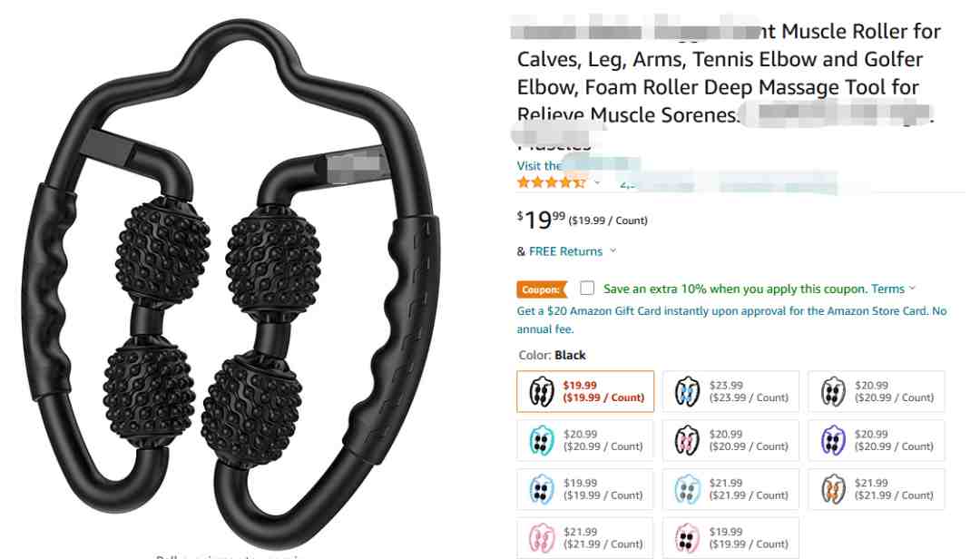The width and height of the screenshot is (980, 559).
Task: Choose the $23.99 black roller with blue balls
Action: tap(730, 391)
